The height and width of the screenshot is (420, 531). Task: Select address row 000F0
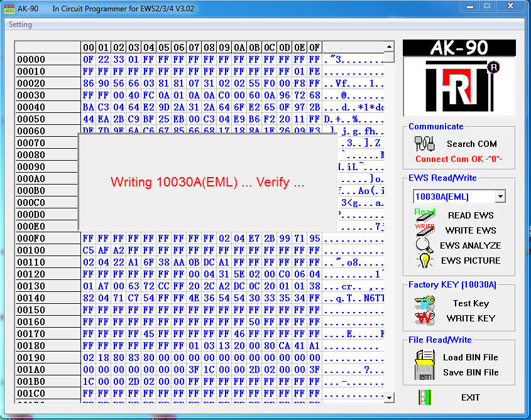[48, 239]
